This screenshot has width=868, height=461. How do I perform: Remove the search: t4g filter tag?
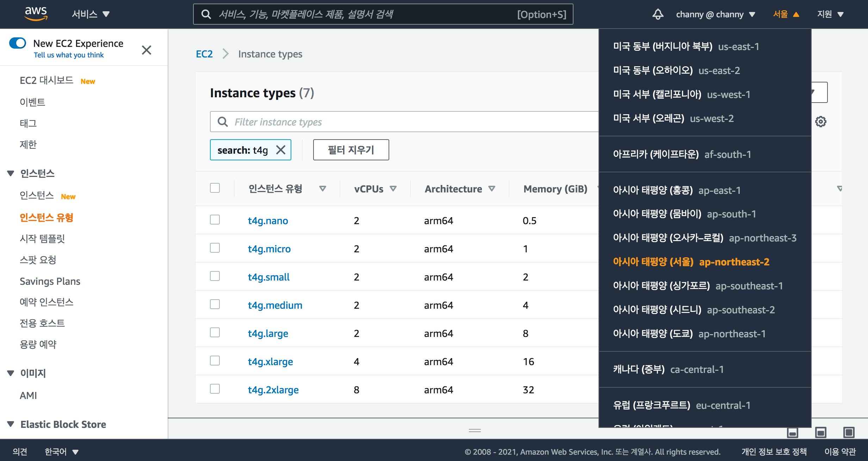pos(281,150)
